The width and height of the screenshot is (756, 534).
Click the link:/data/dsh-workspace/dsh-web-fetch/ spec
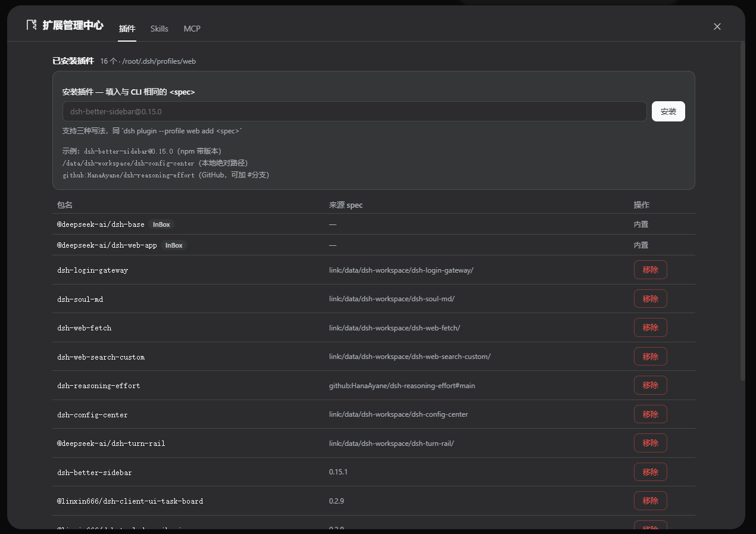pos(395,328)
